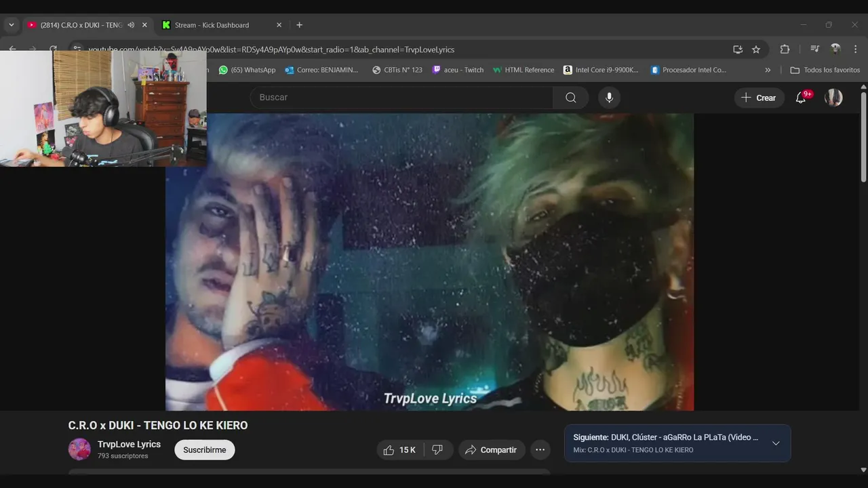Expand hidden bookmarks with the double chevron

[768, 70]
